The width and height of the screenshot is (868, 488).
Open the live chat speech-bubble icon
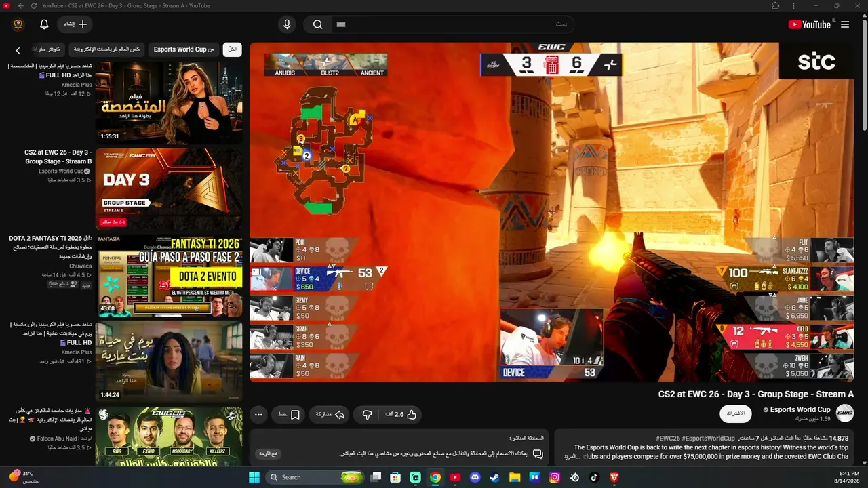click(538, 453)
